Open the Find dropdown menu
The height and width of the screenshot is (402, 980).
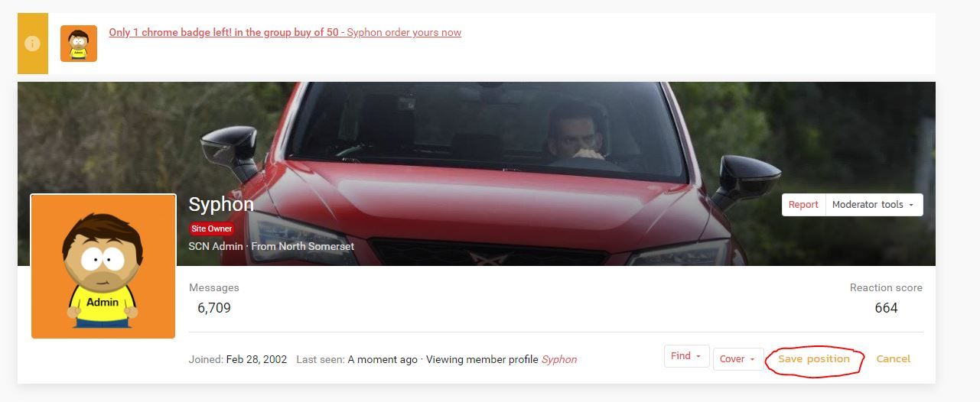pyautogui.click(x=686, y=356)
